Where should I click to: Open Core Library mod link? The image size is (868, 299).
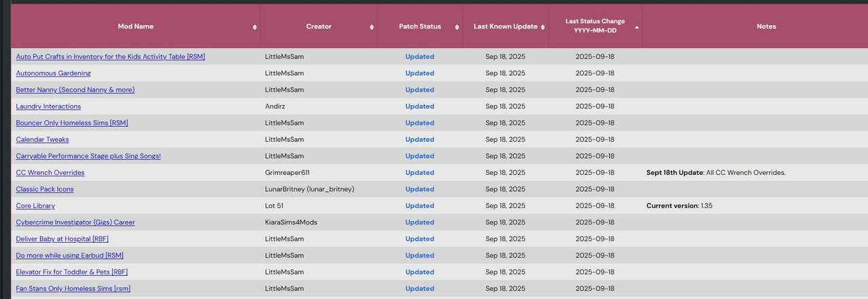[x=36, y=205]
